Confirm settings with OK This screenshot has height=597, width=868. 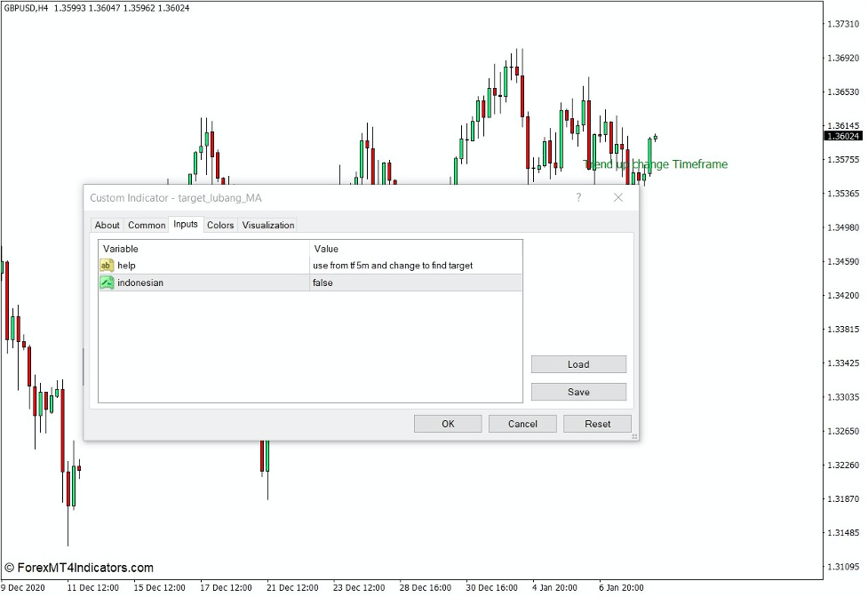[448, 423]
